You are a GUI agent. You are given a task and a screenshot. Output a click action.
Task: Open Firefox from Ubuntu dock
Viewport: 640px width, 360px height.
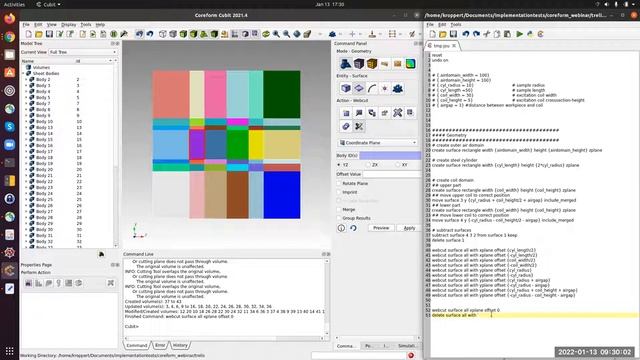9,19
